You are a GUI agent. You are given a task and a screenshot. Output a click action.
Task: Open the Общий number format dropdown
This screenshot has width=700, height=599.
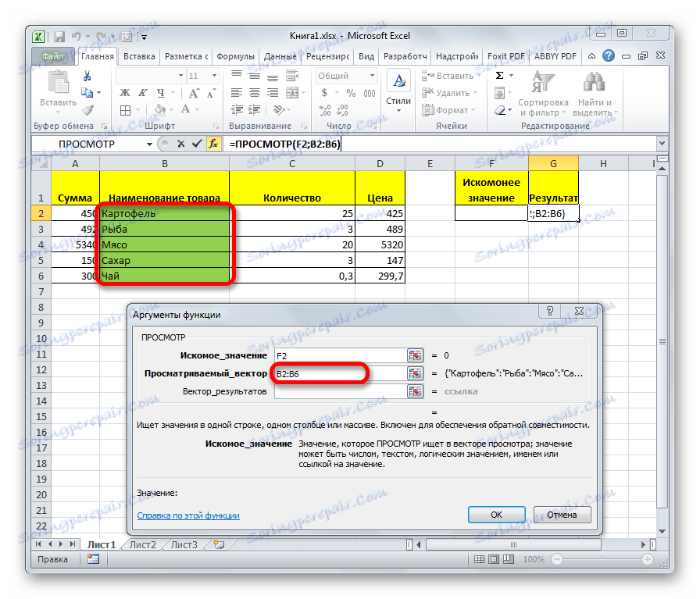tap(372, 76)
